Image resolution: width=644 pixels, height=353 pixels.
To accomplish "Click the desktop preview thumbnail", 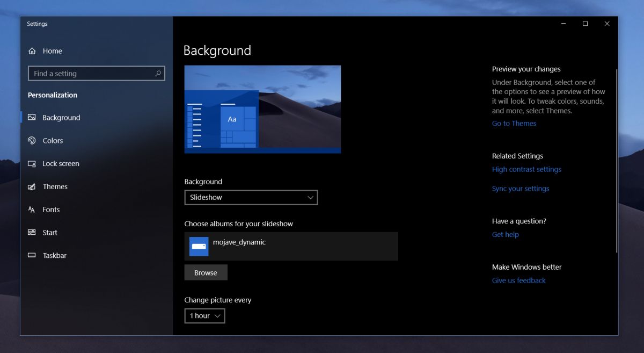I will [x=262, y=109].
